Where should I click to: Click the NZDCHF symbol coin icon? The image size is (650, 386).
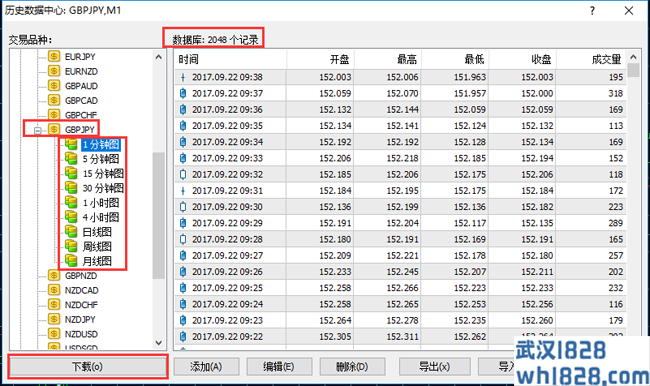tap(54, 304)
